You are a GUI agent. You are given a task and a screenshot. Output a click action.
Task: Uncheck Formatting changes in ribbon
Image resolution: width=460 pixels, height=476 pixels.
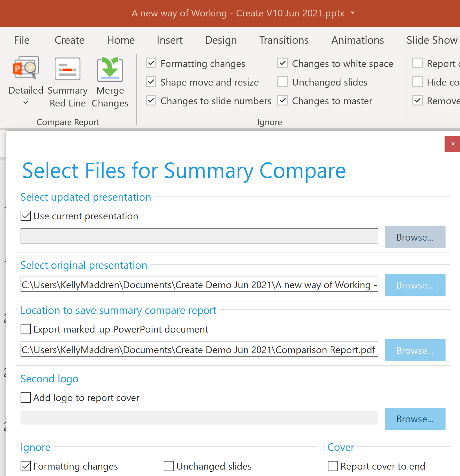pyautogui.click(x=151, y=63)
